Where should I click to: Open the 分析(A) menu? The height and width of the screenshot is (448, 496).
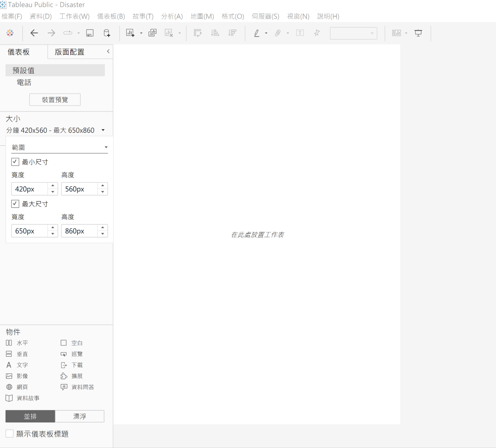coord(172,16)
